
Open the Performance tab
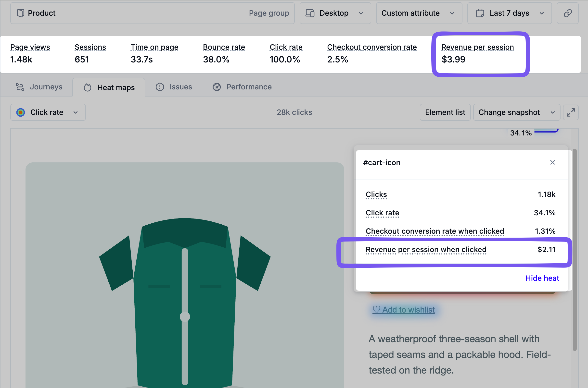[242, 87]
